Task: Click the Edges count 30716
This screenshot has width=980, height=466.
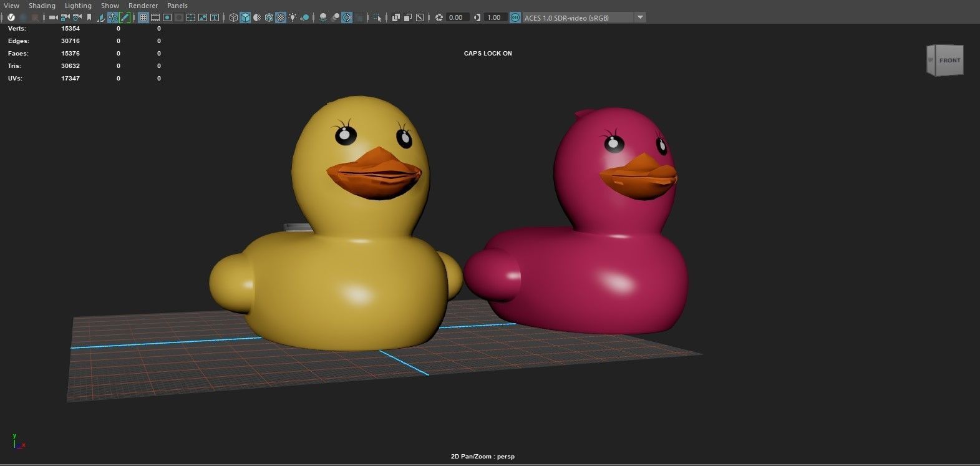Action: [70, 41]
